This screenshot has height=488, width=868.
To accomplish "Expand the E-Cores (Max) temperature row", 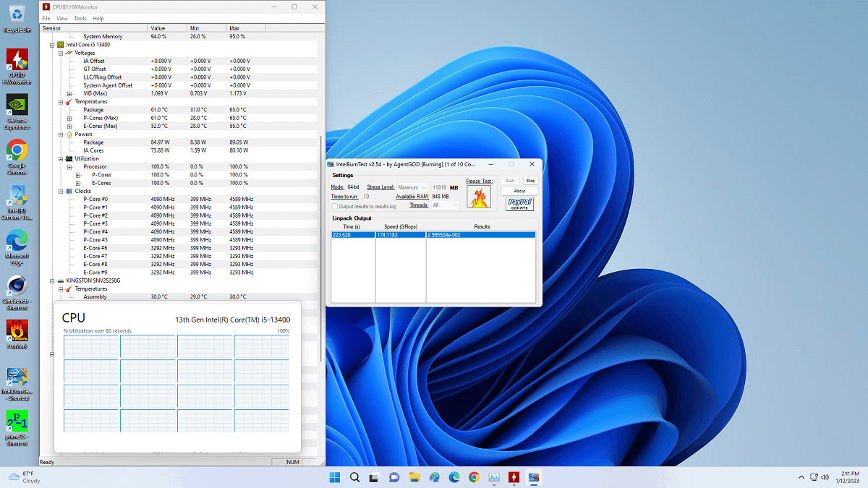I will 69,126.
